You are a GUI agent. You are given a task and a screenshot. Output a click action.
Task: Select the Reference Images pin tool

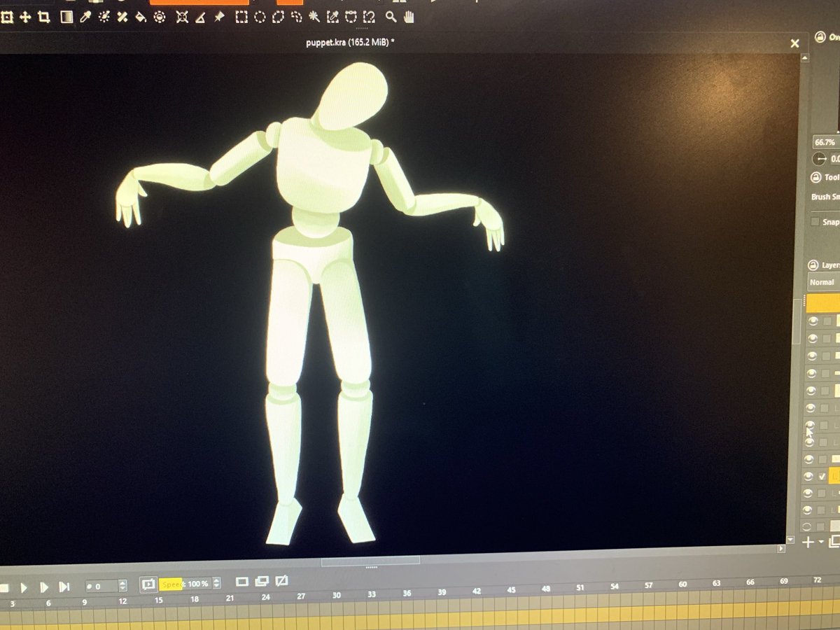click(x=220, y=17)
